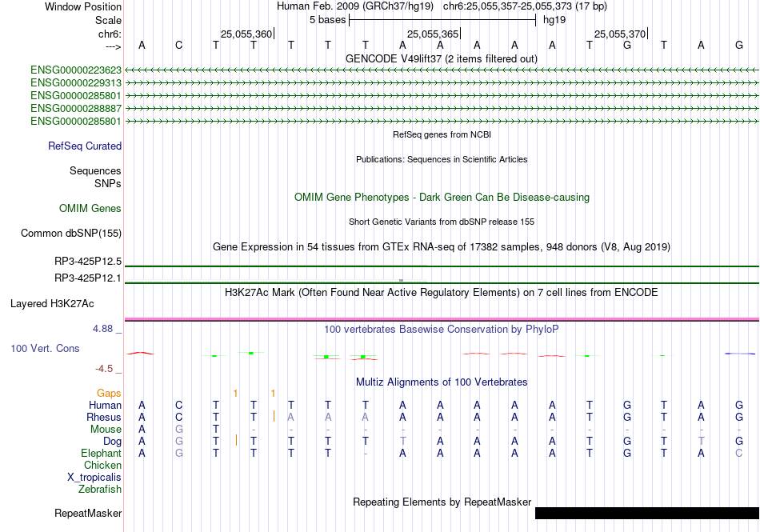The height and width of the screenshot is (532, 760).
Task: Click the Dog species label
Action: pyautogui.click(x=112, y=442)
